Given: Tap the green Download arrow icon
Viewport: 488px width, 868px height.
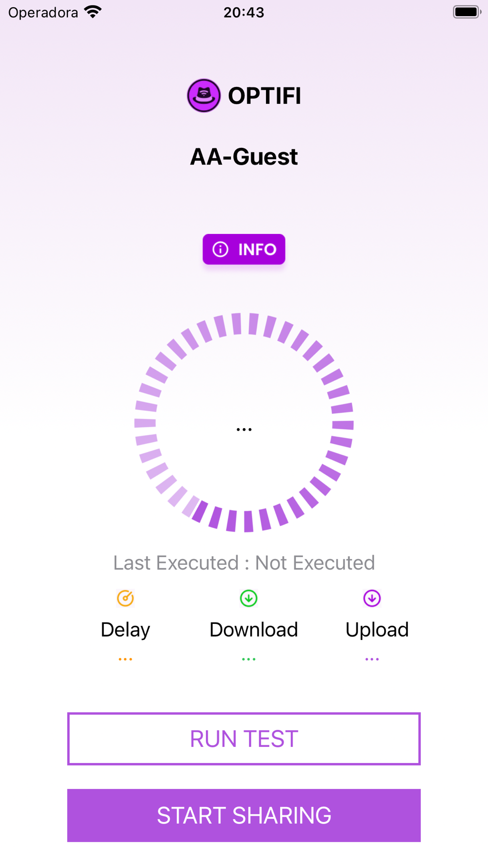Looking at the screenshot, I should pyautogui.click(x=249, y=598).
